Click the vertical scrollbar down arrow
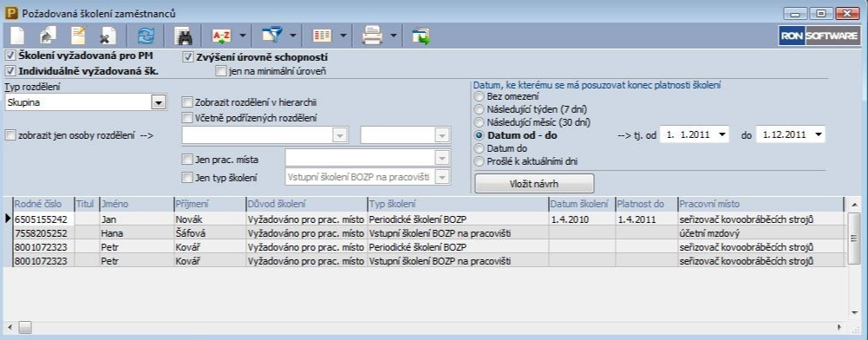 point(854,313)
